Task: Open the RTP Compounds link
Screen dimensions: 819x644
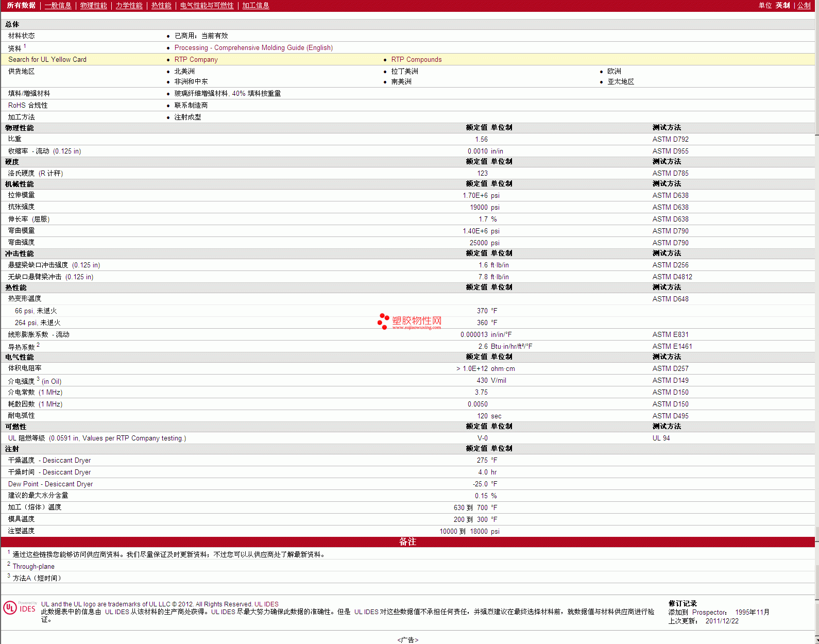Action: (416, 60)
